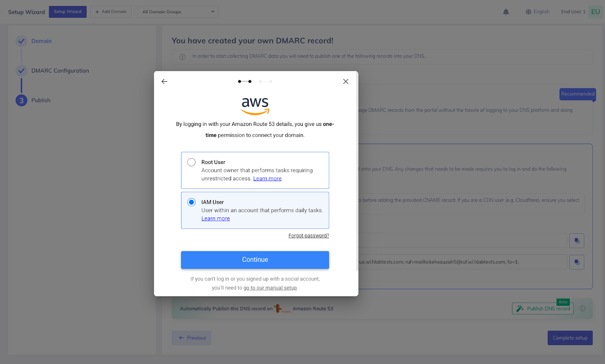Click the AWS logo
Screen dimensions: 605x364
(x=255, y=106)
